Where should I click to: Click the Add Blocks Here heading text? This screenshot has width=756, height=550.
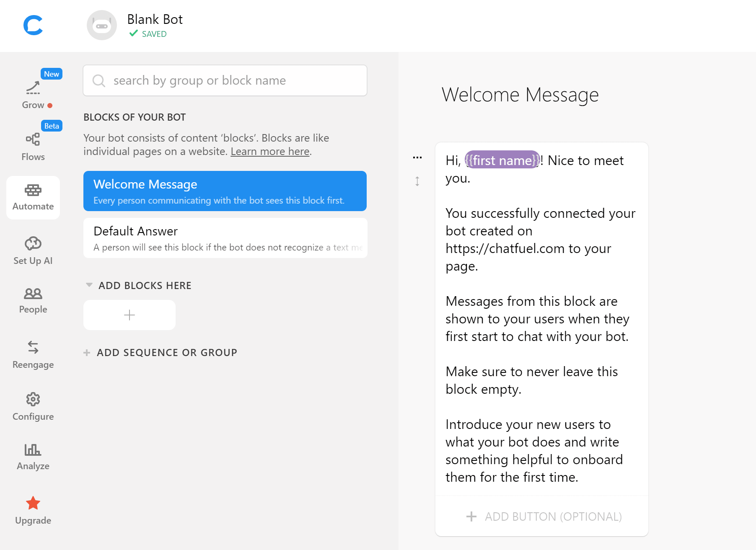(145, 285)
